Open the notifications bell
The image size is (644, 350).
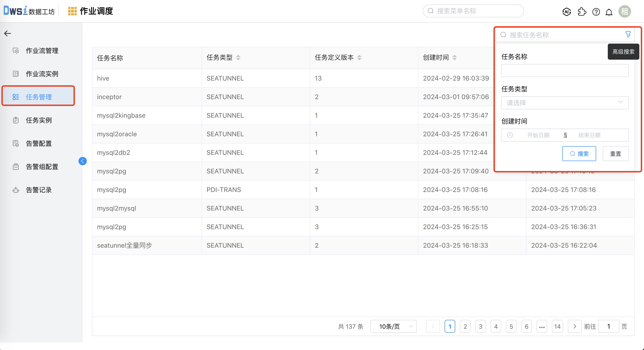tap(609, 12)
